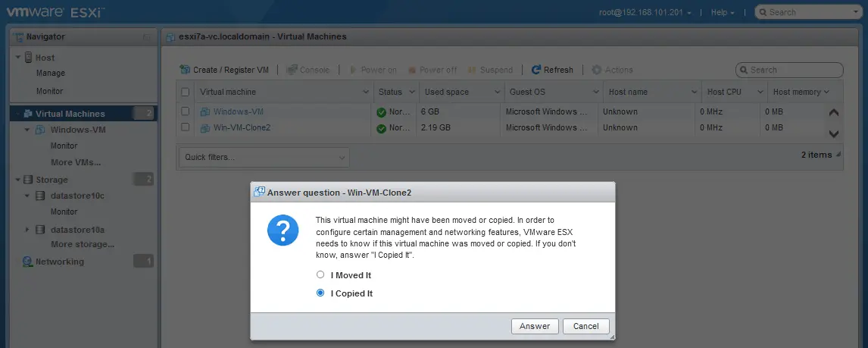
Task: Select the I Copied It radio option
Action: coord(320,293)
